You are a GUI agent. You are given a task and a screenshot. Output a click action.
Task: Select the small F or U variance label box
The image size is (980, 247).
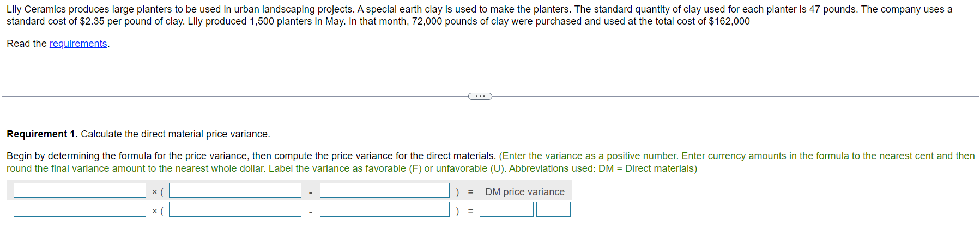click(x=553, y=209)
